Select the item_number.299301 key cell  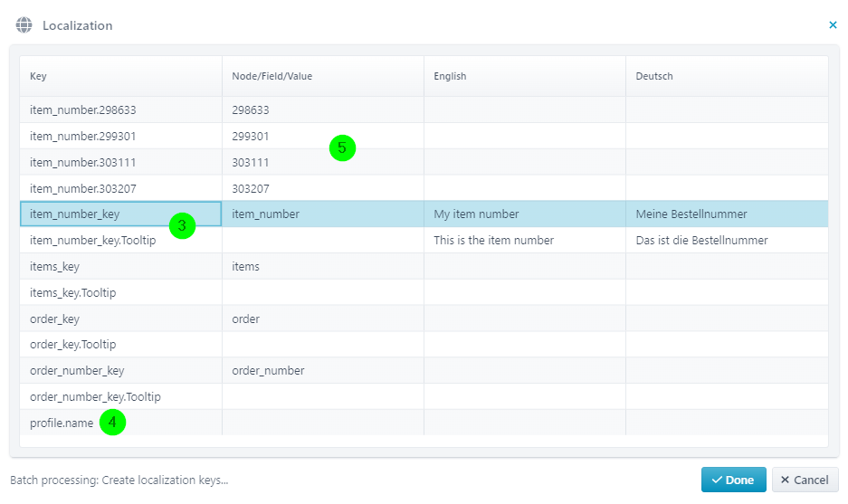click(x=82, y=136)
